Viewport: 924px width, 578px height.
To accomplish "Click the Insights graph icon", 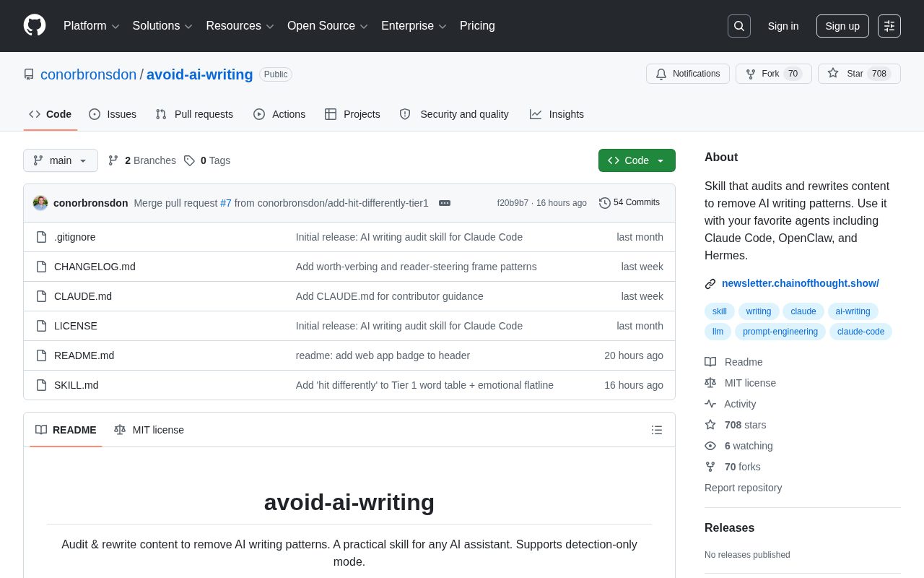I will coord(536,114).
